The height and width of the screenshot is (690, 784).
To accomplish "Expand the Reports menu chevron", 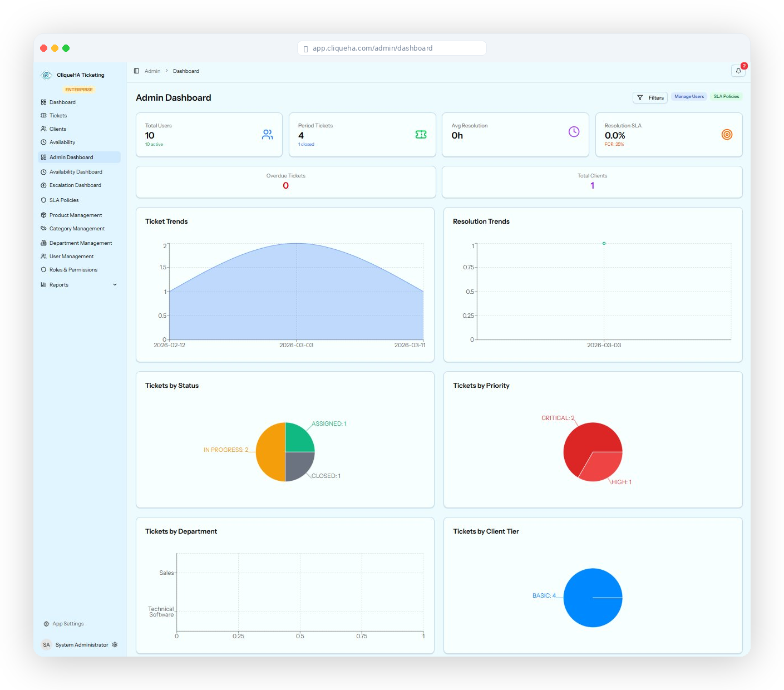I will click(x=115, y=285).
